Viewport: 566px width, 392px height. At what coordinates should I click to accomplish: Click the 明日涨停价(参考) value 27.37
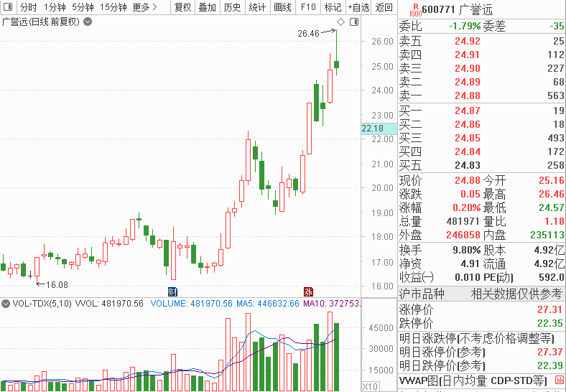(x=549, y=352)
